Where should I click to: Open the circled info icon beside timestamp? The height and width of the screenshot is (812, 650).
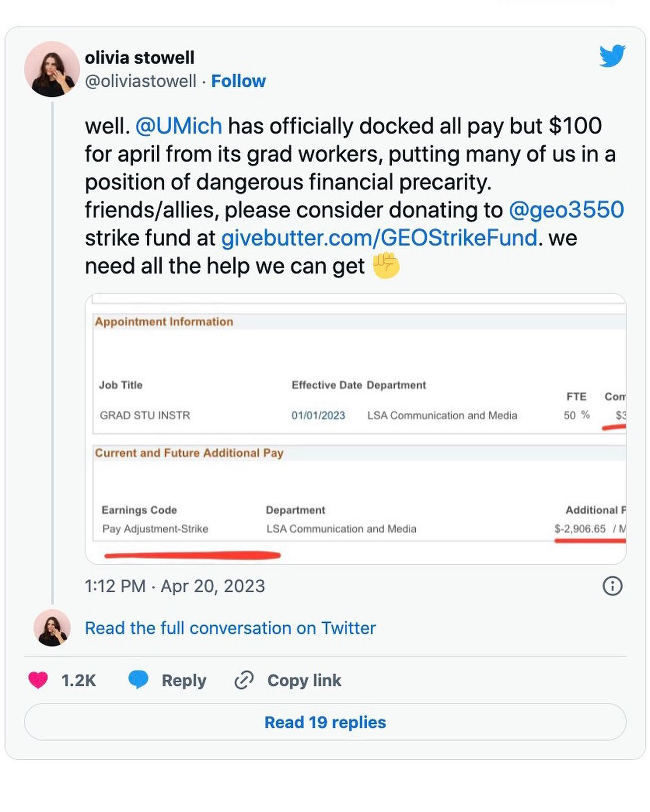click(612, 586)
